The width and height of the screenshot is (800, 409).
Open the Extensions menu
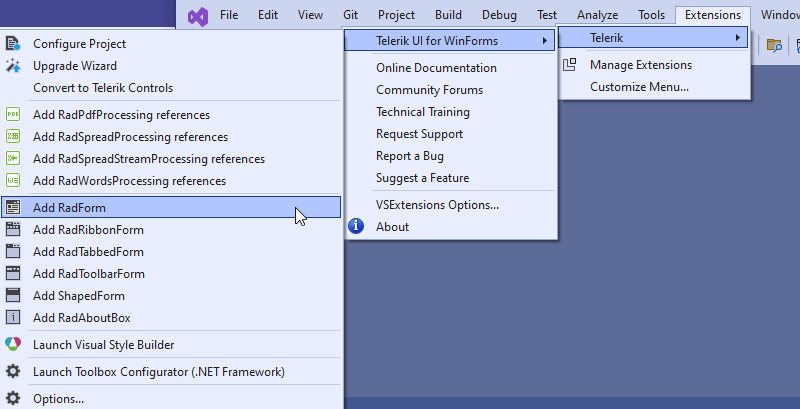click(712, 15)
